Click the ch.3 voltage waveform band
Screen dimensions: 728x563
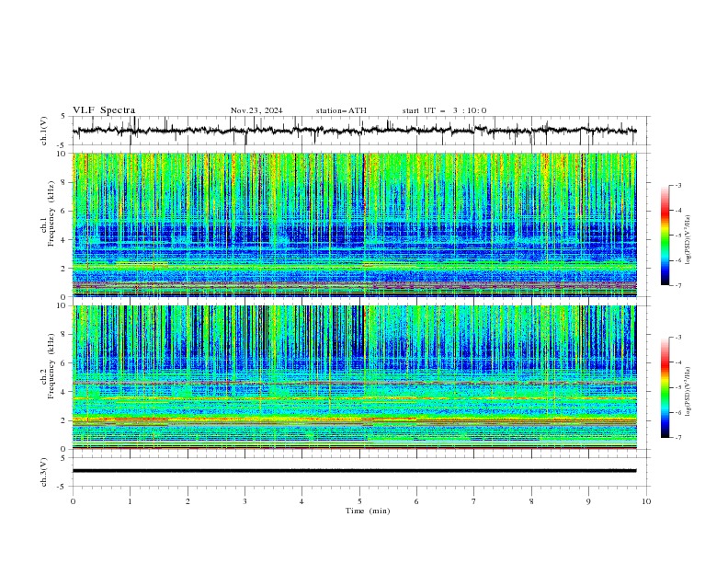click(x=354, y=471)
